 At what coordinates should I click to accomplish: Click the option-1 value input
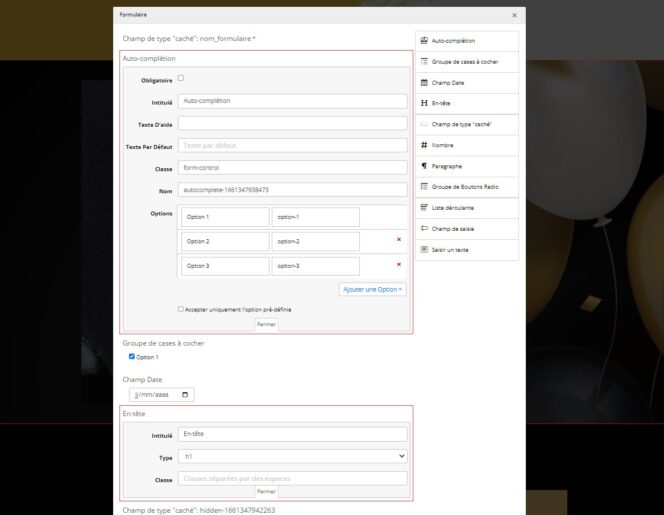pyautogui.click(x=315, y=217)
